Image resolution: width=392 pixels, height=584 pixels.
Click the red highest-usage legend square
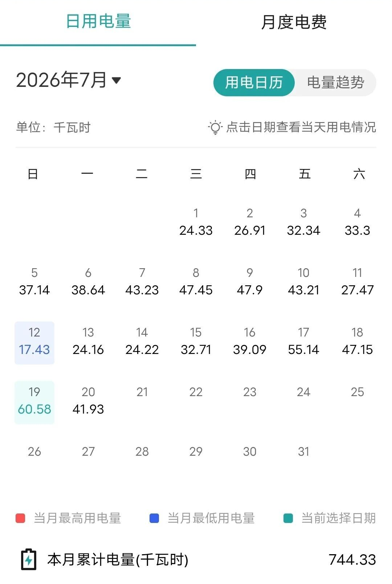click(x=20, y=518)
